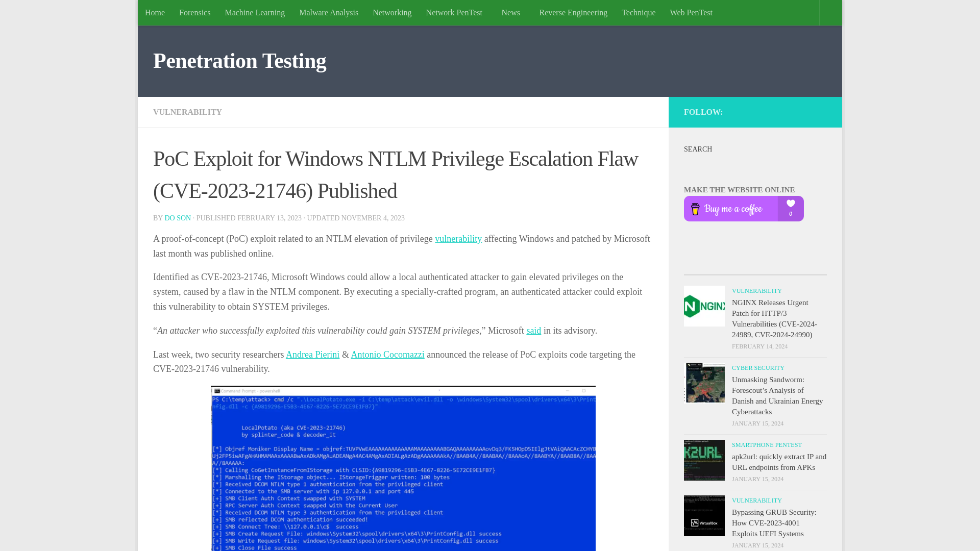
Task: Expand the MAKE THE WEBSITE ONLINE section
Action: [739, 189]
